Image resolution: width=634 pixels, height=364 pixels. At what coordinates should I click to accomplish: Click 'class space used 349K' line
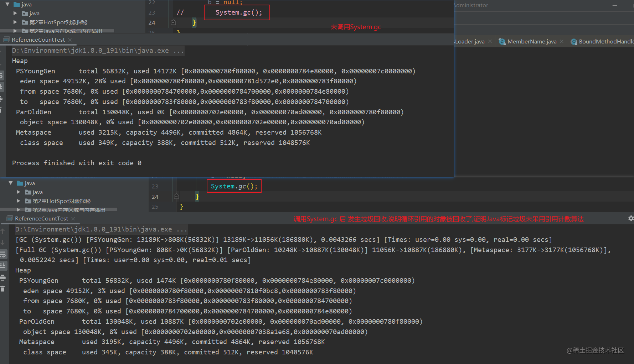pos(165,143)
